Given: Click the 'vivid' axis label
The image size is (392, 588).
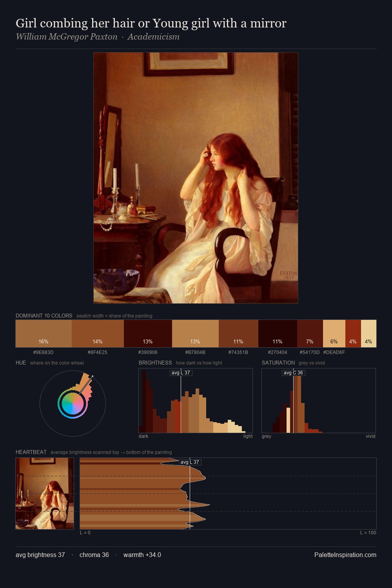Looking at the screenshot, I should (370, 436).
